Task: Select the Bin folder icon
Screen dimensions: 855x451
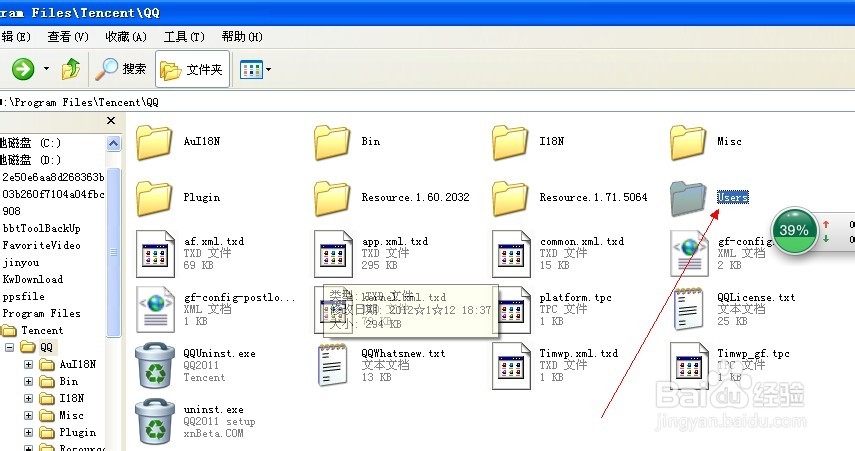Action: pos(332,142)
